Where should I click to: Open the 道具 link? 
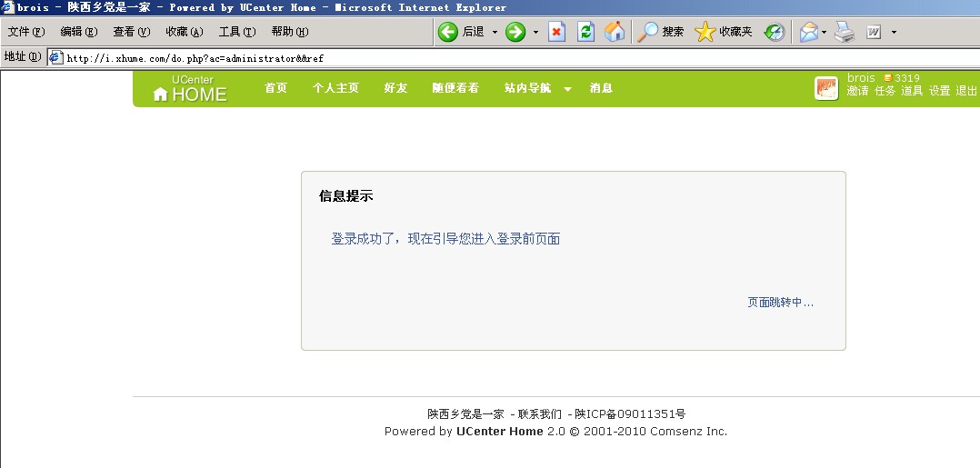[912, 91]
